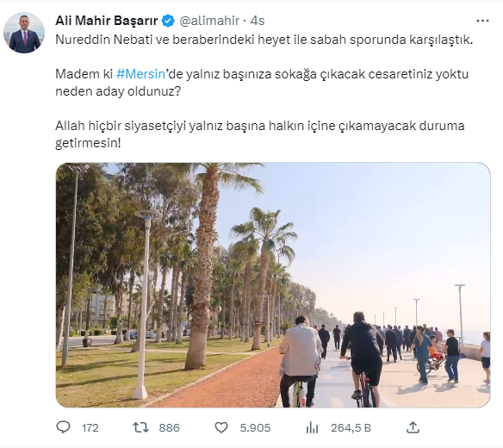Click the 'neden aday oldunuz?' text line
The height and width of the screenshot is (448, 503).
pyautogui.click(x=118, y=91)
